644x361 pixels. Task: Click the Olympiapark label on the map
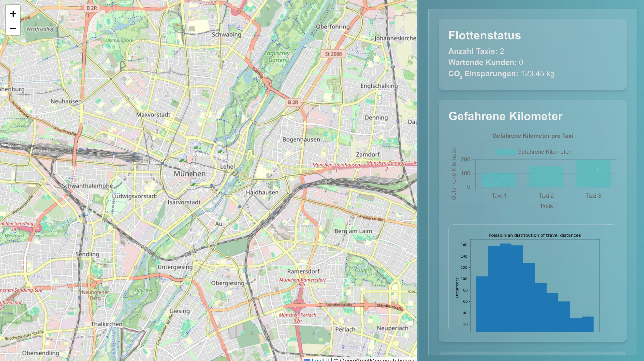[119, 40]
